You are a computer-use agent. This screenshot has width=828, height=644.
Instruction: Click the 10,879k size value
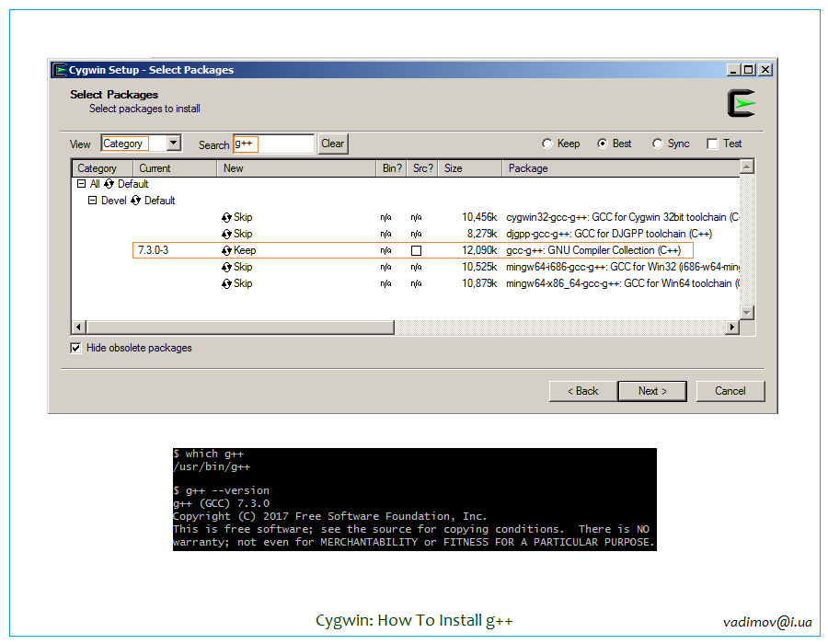[x=479, y=284]
